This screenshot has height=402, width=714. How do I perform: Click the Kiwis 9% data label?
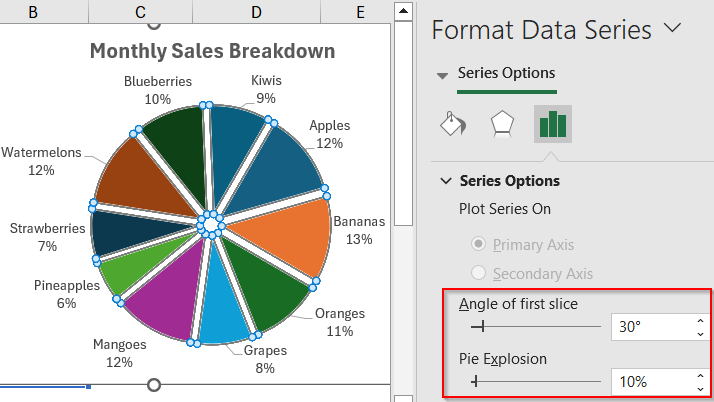(266, 89)
